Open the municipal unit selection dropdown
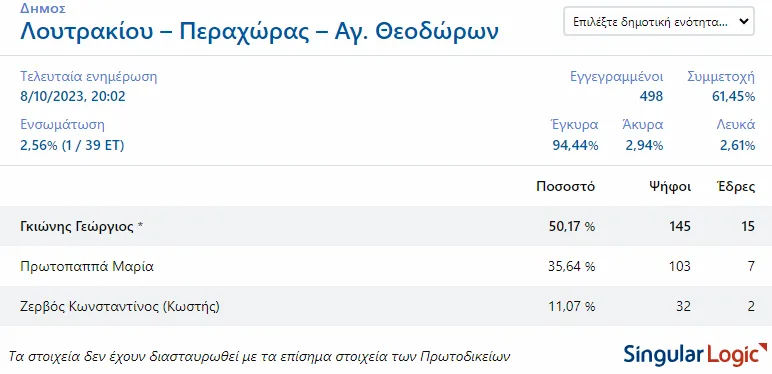772x374 pixels. click(x=659, y=21)
